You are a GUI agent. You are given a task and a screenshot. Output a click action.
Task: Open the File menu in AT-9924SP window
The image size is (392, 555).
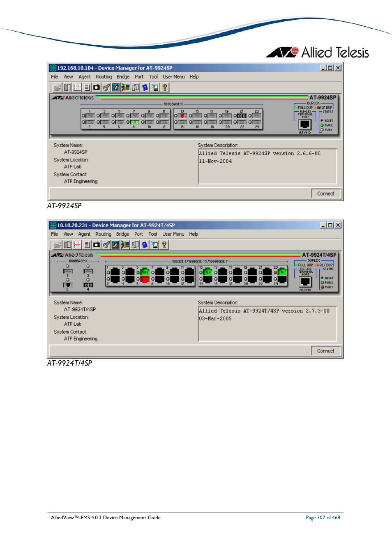(x=55, y=77)
